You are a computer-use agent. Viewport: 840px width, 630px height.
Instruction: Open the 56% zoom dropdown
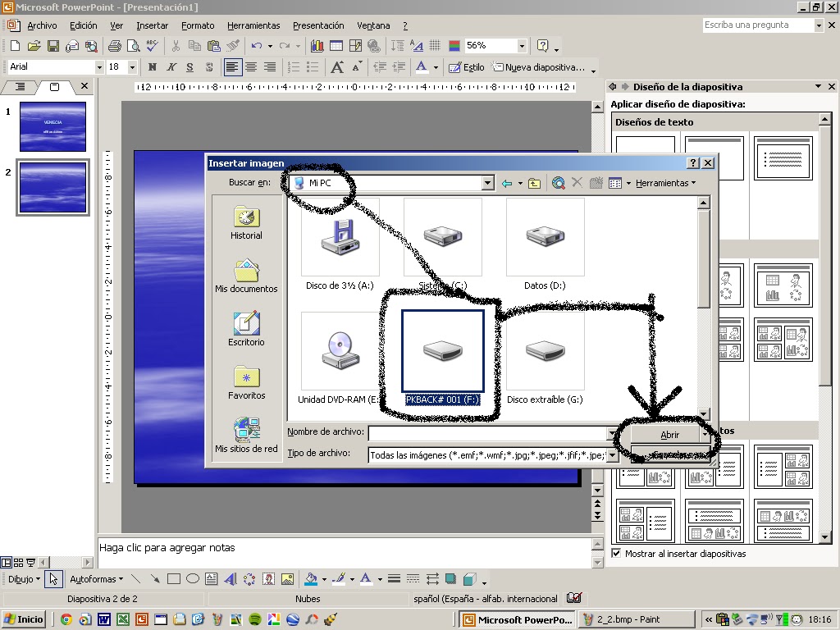522,46
